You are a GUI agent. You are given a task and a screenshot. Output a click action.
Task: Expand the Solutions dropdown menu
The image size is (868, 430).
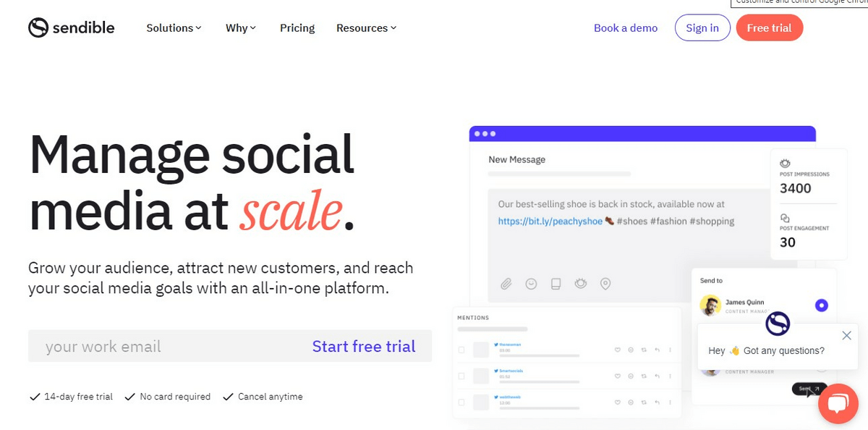(174, 28)
